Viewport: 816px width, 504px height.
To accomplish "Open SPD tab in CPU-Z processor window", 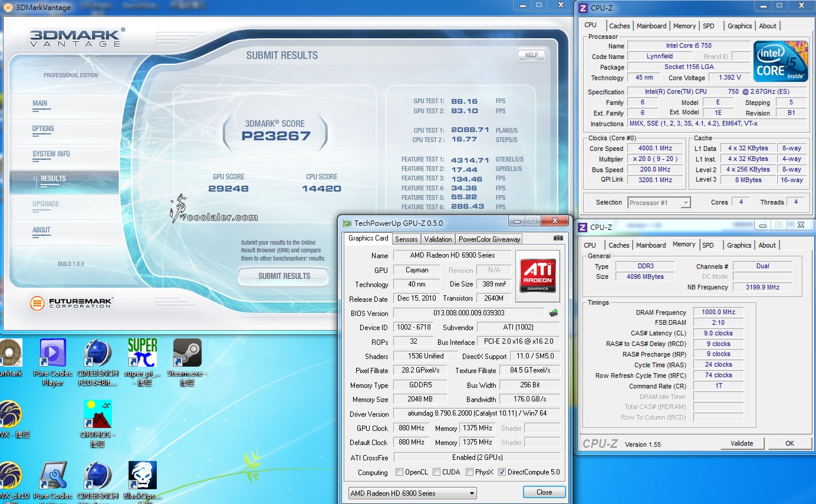I will [x=709, y=25].
